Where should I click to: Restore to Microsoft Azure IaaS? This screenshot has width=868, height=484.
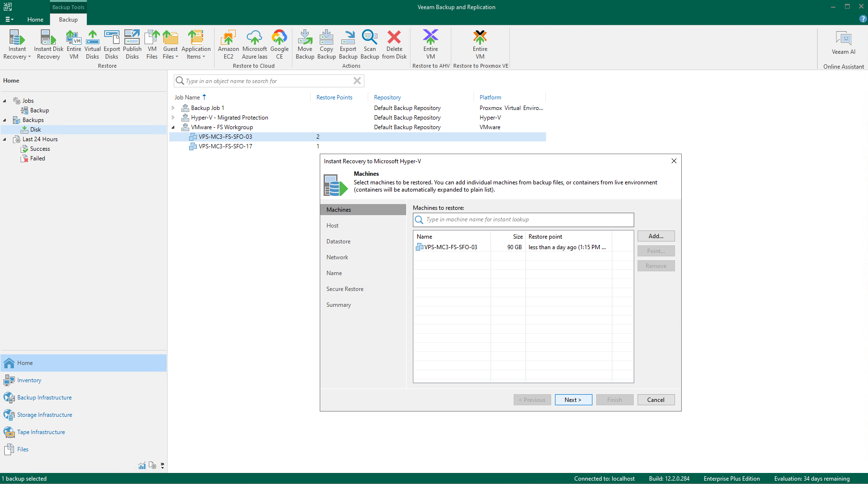point(254,44)
